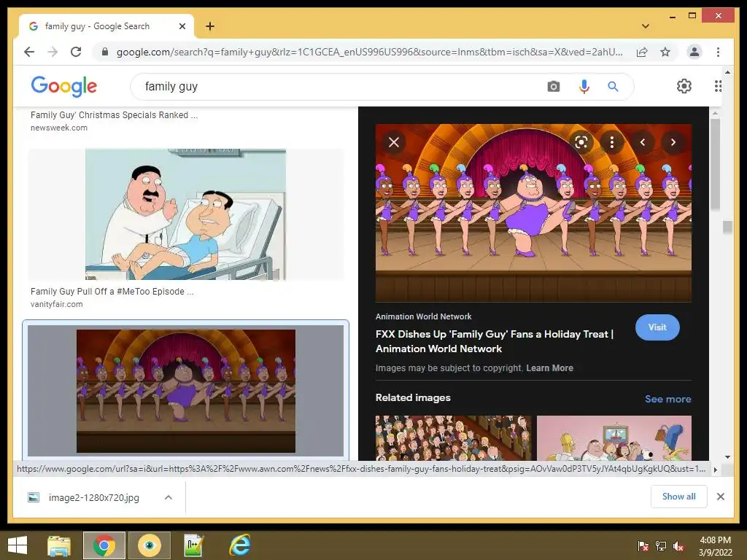Select the highlighted chorus line result thumbnail
This screenshot has width=747, height=560.
186,391
